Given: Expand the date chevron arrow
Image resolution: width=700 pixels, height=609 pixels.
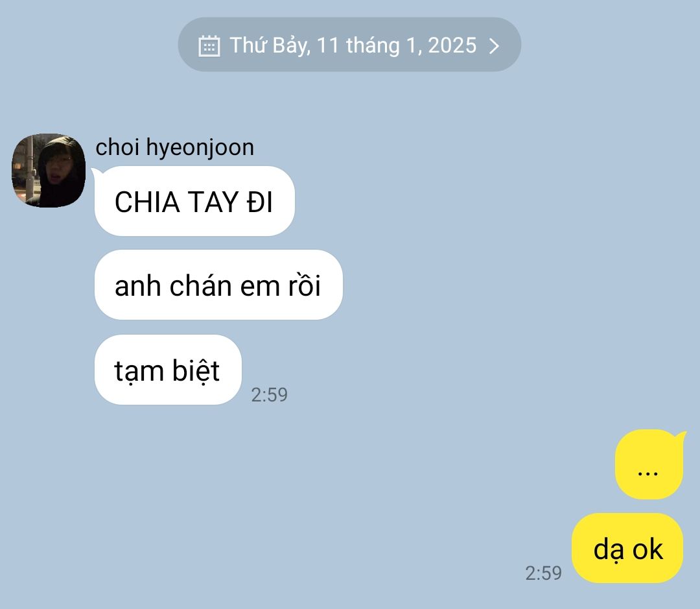Looking at the screenshot, I should point(494,46).
